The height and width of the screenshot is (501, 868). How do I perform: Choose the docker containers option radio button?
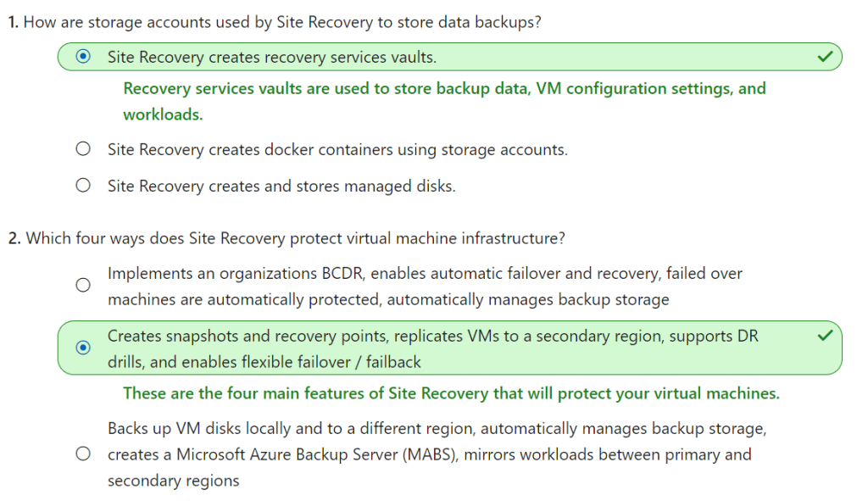coord(83,149)
